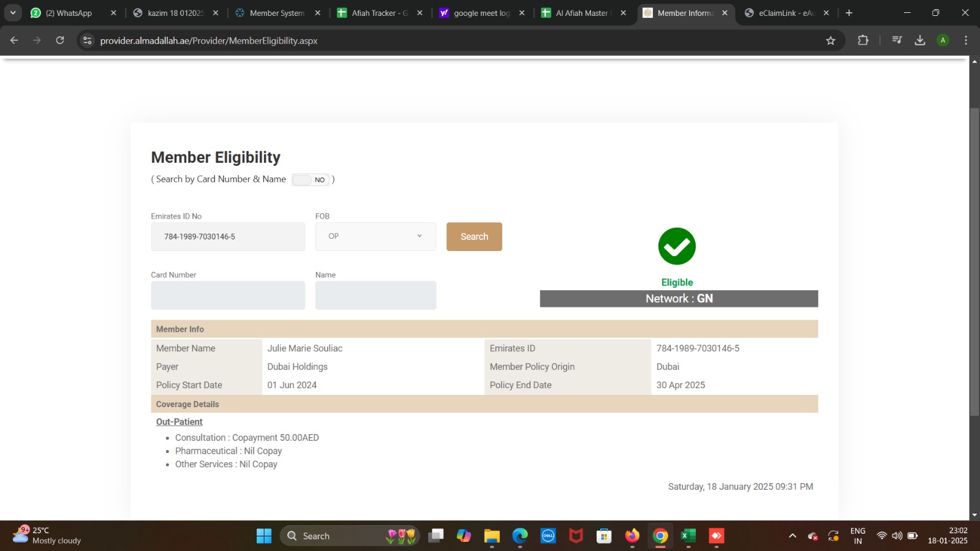Open the Chrome three-dot menu
Viewport: 980px width, 551px height.
tap(966, 40)
